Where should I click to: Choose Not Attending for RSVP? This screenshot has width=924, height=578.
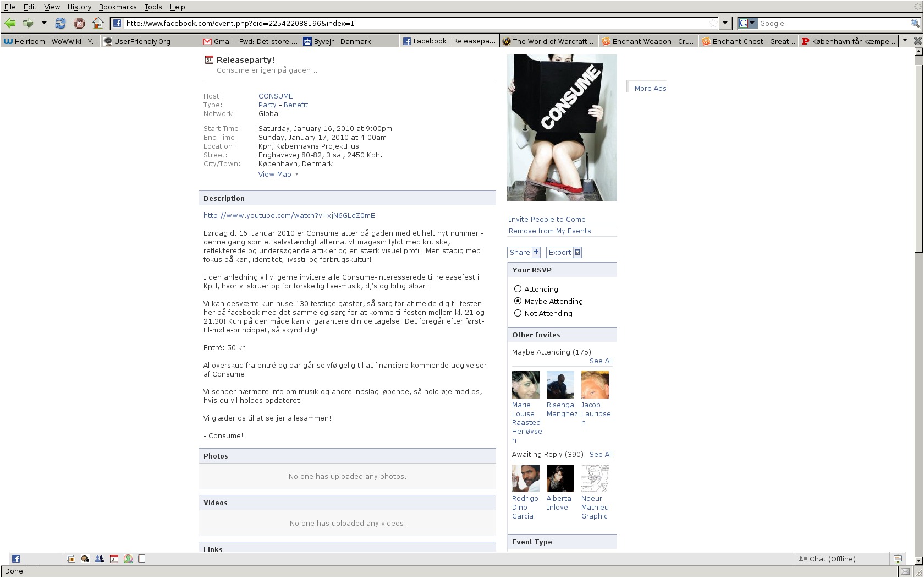518,313
